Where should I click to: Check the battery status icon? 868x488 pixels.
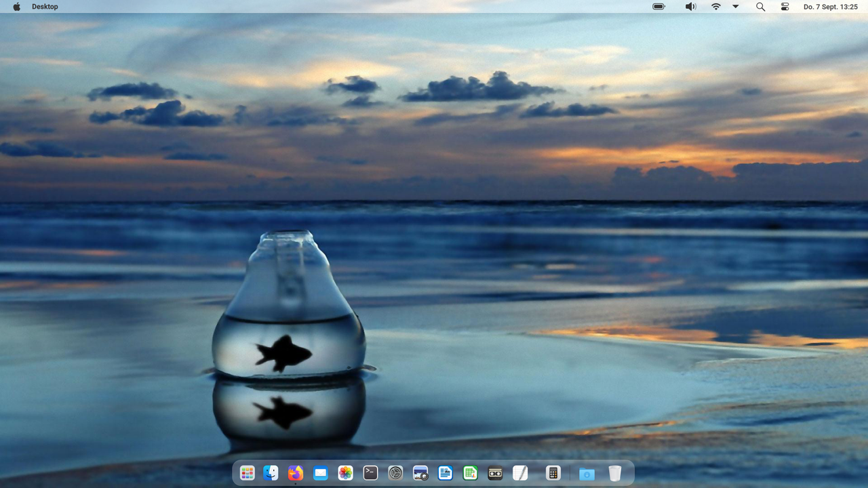pyautogui.click(x=658, y=6)
